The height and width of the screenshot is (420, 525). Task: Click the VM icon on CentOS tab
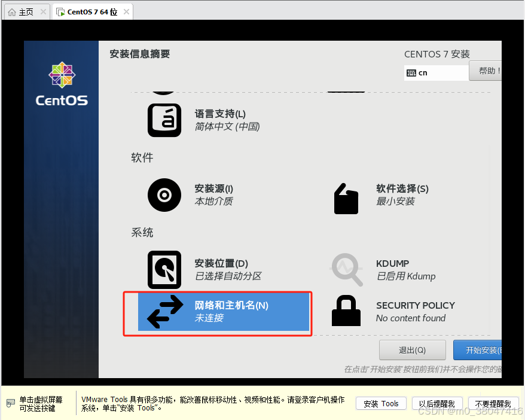point(60,13)
